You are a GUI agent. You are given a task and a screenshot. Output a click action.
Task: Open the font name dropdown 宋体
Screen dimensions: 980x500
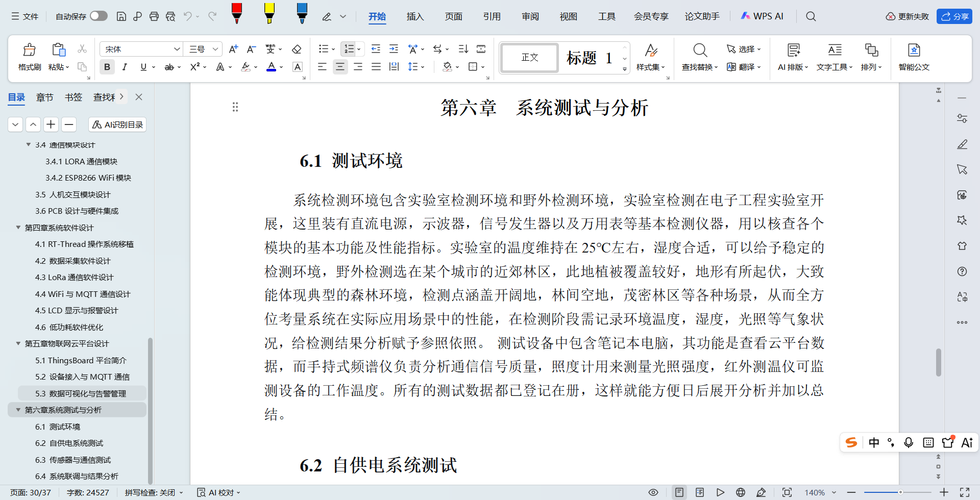click(x=177, y=49)
